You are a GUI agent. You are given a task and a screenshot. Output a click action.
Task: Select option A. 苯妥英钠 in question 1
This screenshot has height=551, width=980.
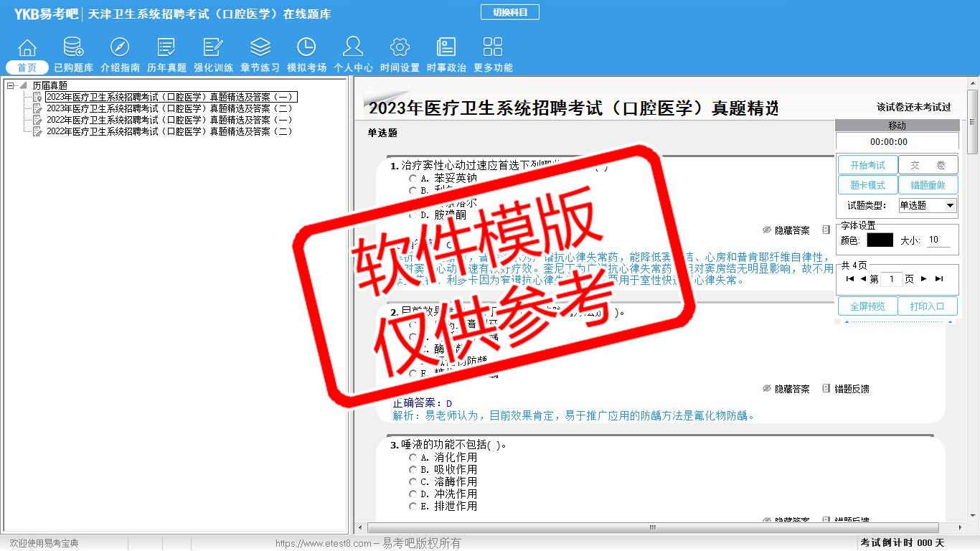click(x=413, y=178)
